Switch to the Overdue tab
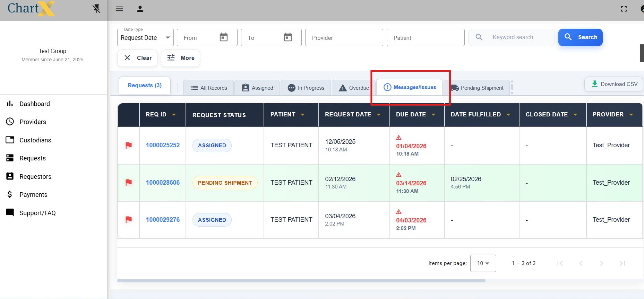 (354, 88)
